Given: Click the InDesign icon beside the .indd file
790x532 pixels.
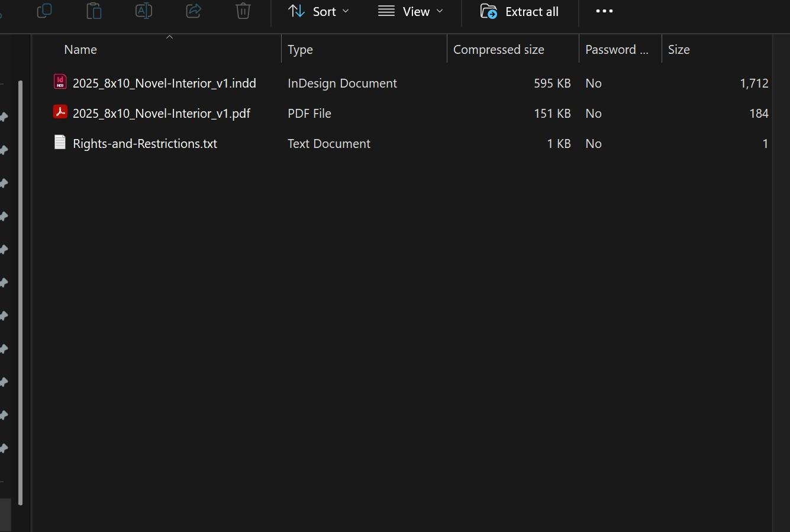Looking at the screenshot, I should coord(60,82).
